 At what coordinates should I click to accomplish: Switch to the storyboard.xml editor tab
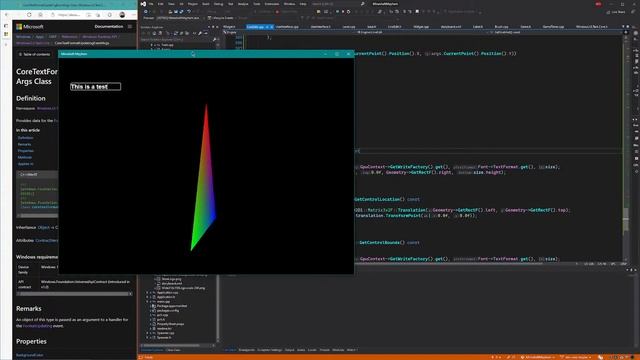pyautogui.click(x=451, y=27)
